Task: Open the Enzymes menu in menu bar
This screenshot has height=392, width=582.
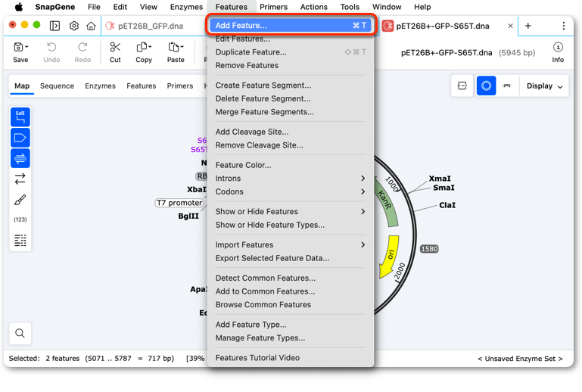Action: click(186, 7)
